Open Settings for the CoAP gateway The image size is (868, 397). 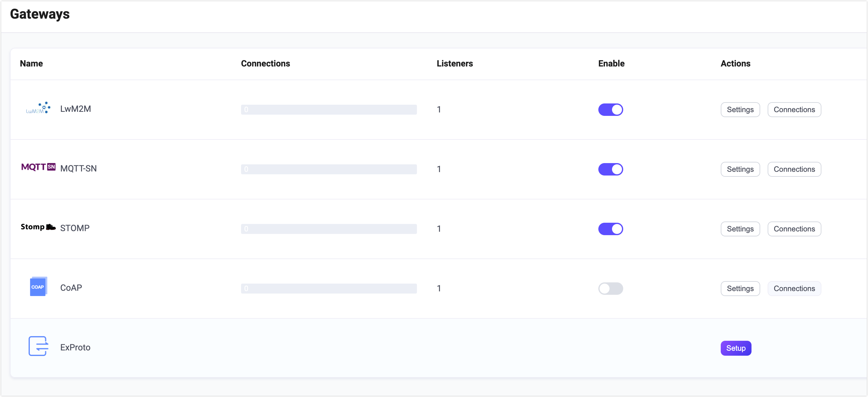pyautogui.click(x=740, y=289)
